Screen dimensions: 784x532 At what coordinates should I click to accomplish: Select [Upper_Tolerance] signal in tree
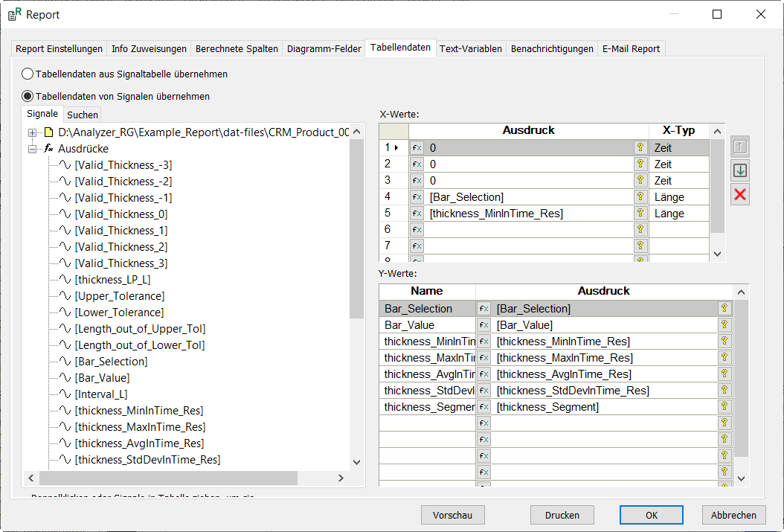pyautogui.click(x=119, y=296)
